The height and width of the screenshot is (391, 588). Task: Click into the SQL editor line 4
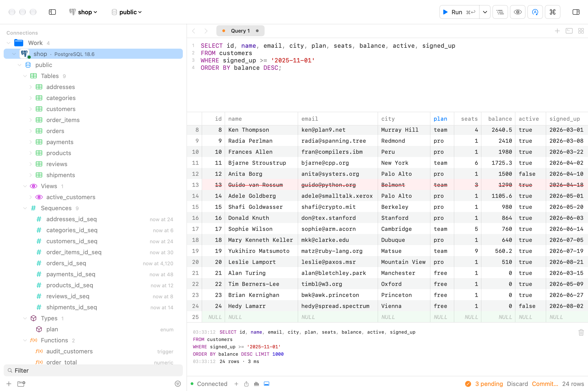pyautogui.click(x=241, y=68)
